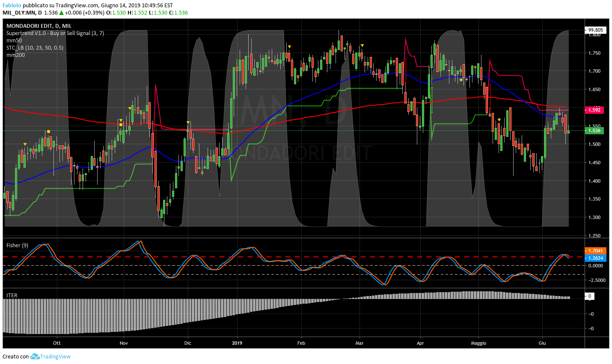
Task: Select the Supertrend V1.0 Buy or Sell Signal legend
Action: 55,33
